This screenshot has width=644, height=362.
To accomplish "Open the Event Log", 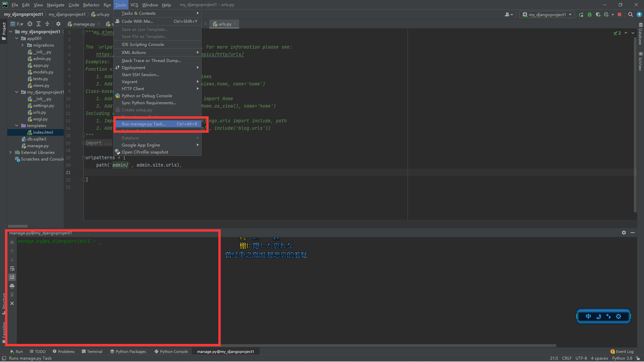I will [622, 352].
